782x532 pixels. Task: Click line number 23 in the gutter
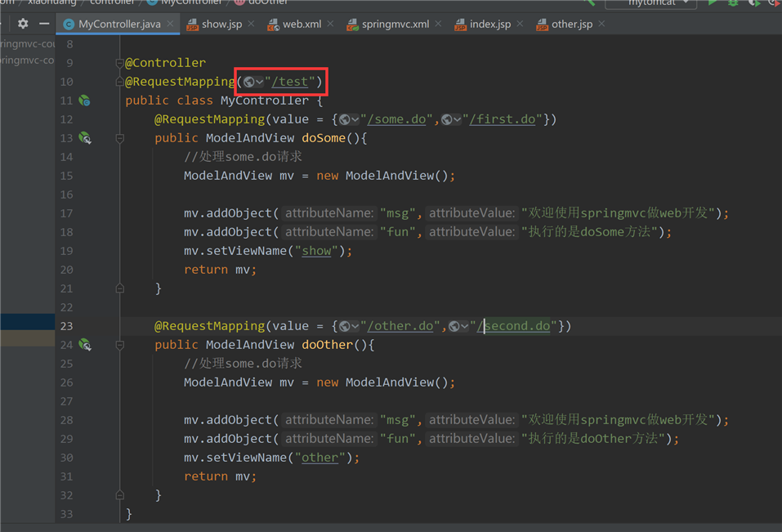[x=66, y=326]
